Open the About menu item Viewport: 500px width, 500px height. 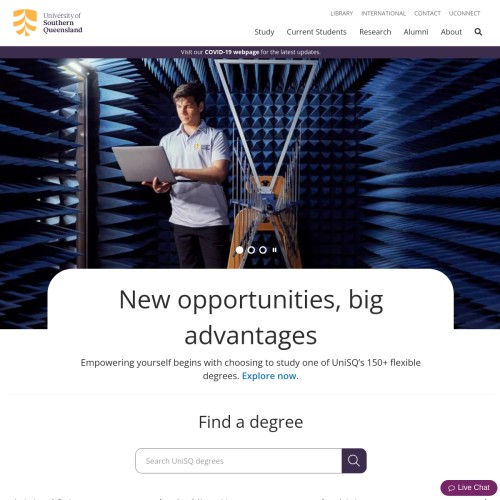pyautogui.click(x=451, y=32)
